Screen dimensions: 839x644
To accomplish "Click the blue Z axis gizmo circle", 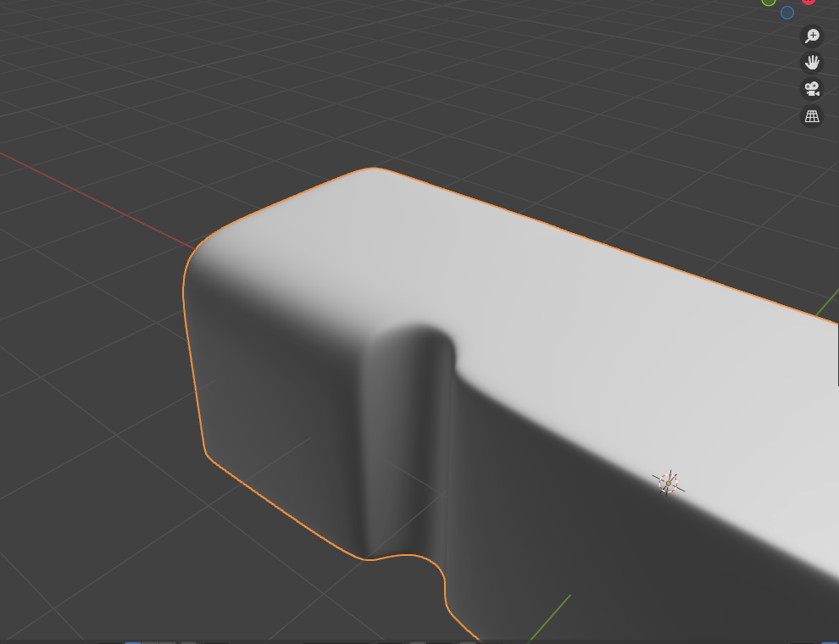I will pos(787,13).
